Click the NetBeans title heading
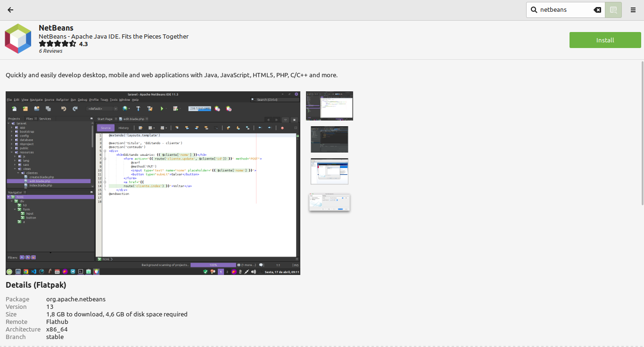The height and width of the screenshot is (347, 644). coord(56,28)
